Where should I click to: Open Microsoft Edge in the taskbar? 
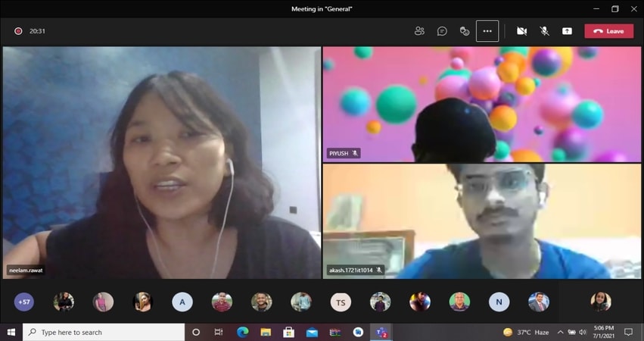[x=242, y=332]
